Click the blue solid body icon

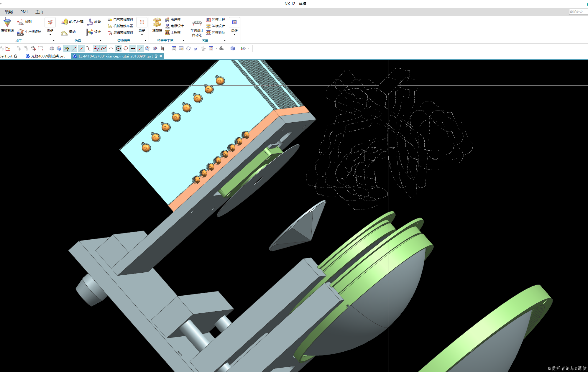59,48
